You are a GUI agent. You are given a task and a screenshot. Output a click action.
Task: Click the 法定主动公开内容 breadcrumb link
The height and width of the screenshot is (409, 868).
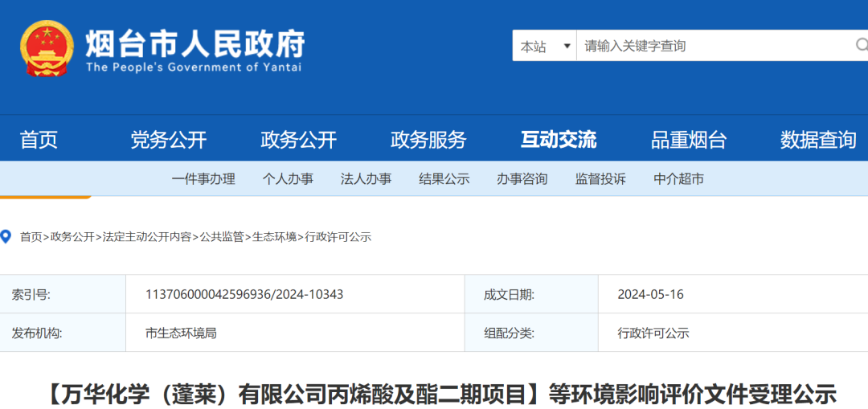pyautogui.click(x=147, y=237)
